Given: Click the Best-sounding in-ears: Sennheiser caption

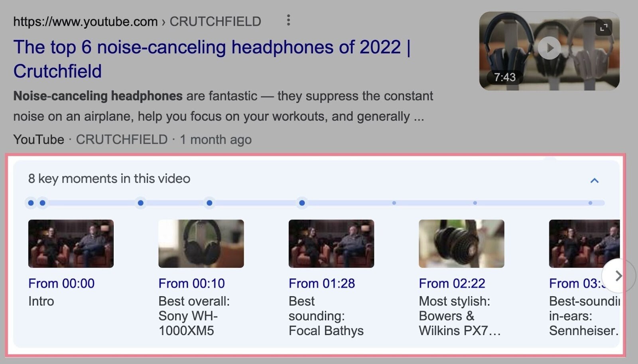Looking at the screenshot, I should [584, 316].
